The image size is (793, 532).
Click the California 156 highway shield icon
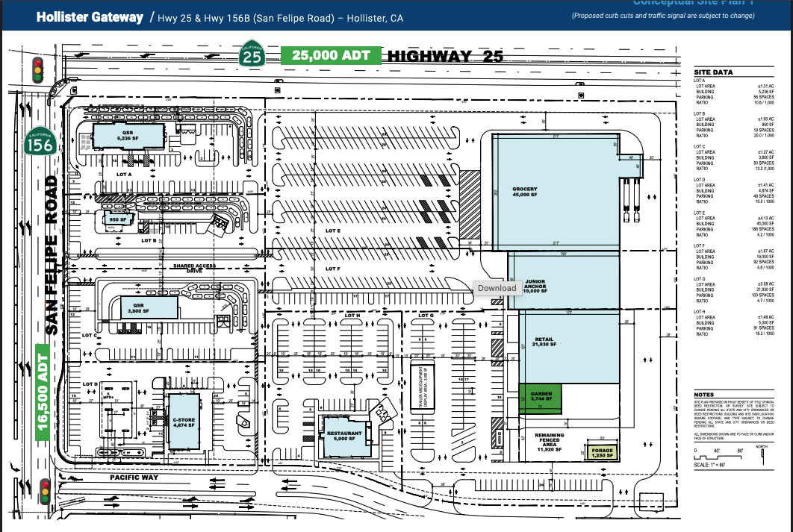pyautogui.click(x=40, y=141)
